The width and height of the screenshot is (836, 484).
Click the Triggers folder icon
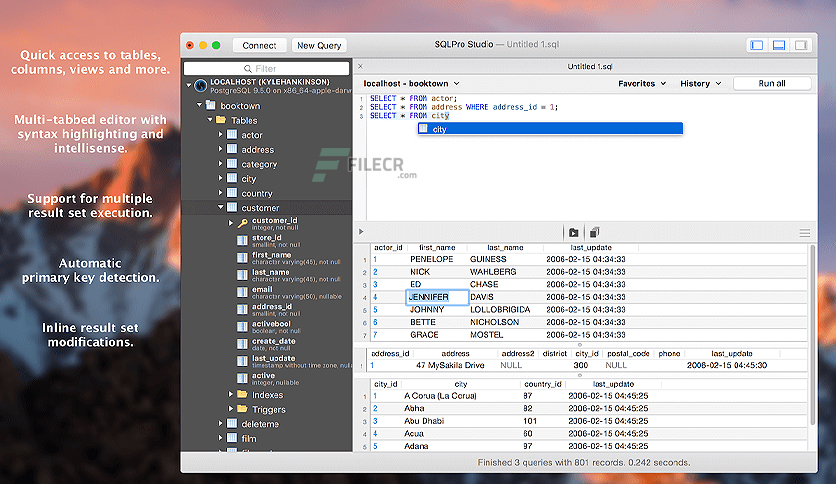(243, 409)
